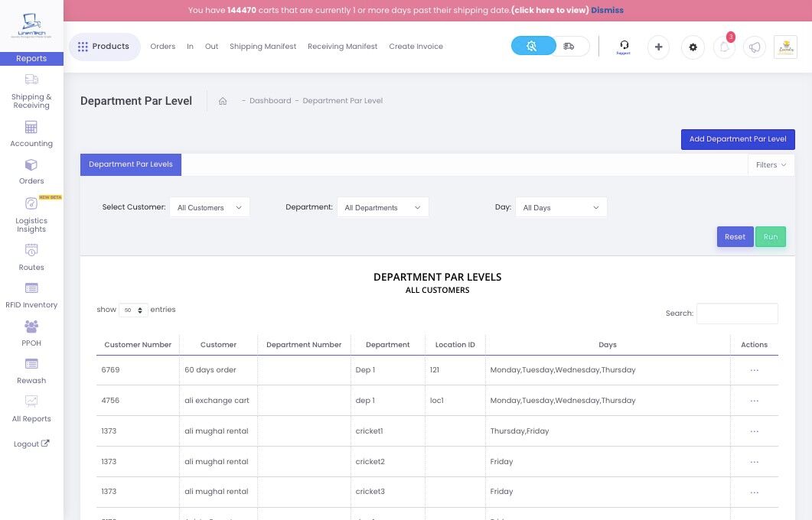The height and width of the screenshot is (520, 812).
Task: Sort by Days column header
Action: pos(608,345)
